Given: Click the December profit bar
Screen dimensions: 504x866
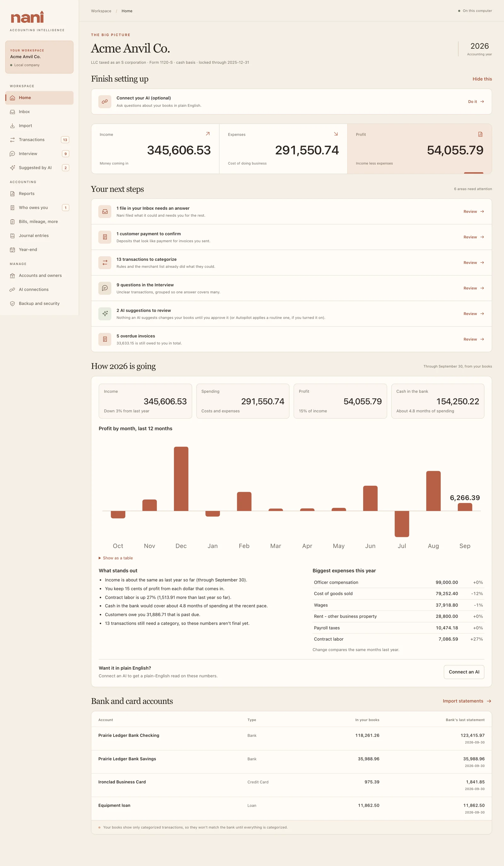Looking at the screenshot, I should [x=181, y=479].
